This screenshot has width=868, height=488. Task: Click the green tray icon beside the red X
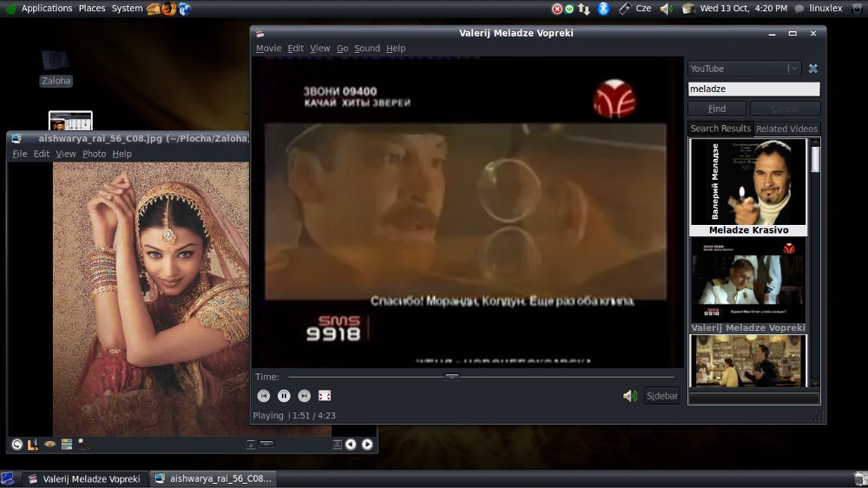[x=569, y=9]
